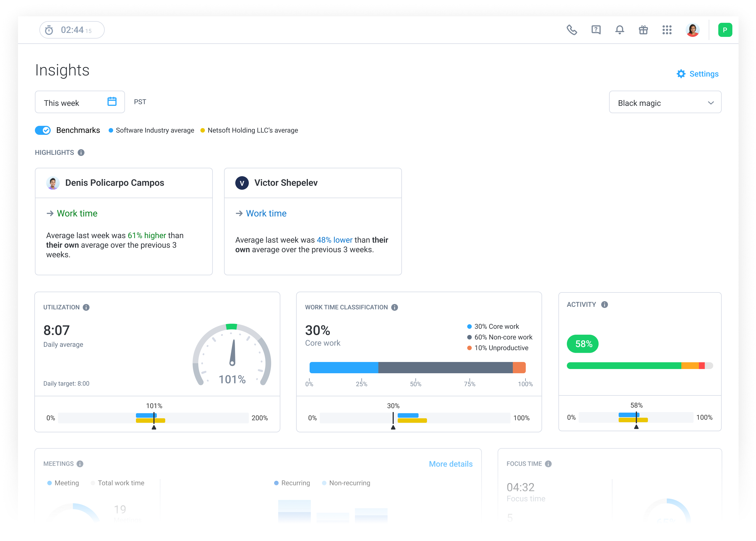Open the This week date picker
Image resolution: width=756 pixels, height=541 pixels.
tap(80, 103)
